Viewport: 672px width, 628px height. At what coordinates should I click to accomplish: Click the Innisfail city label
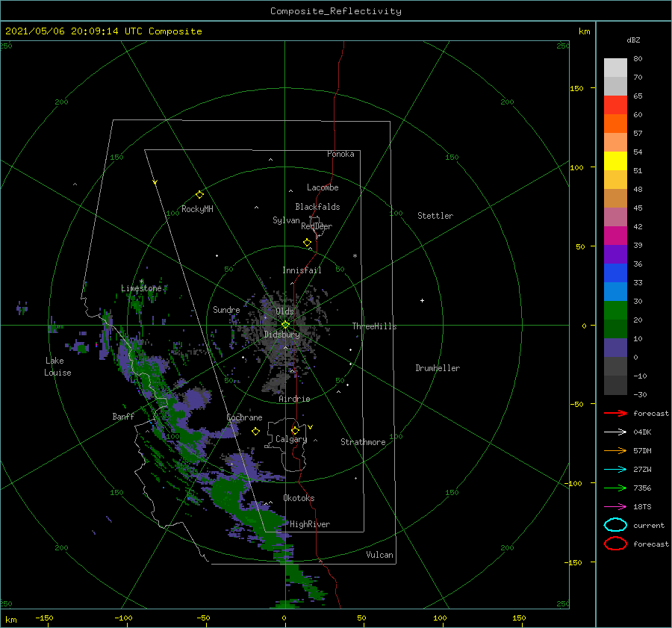coord(302,270)
